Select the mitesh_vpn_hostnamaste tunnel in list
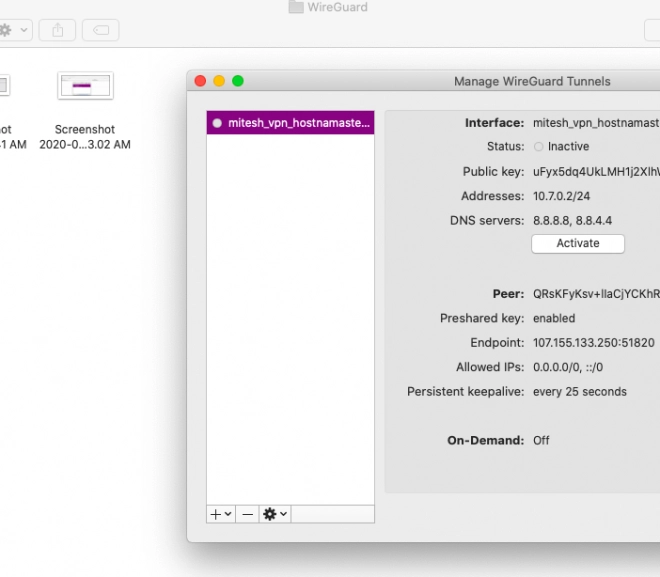This screenshot has height=577, width=660. 290,123
